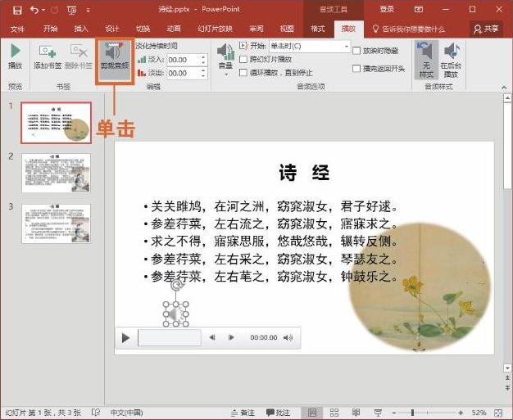Click the audio player progress bar
Viewport: 513px width, 420px height.
pos(170,337)
